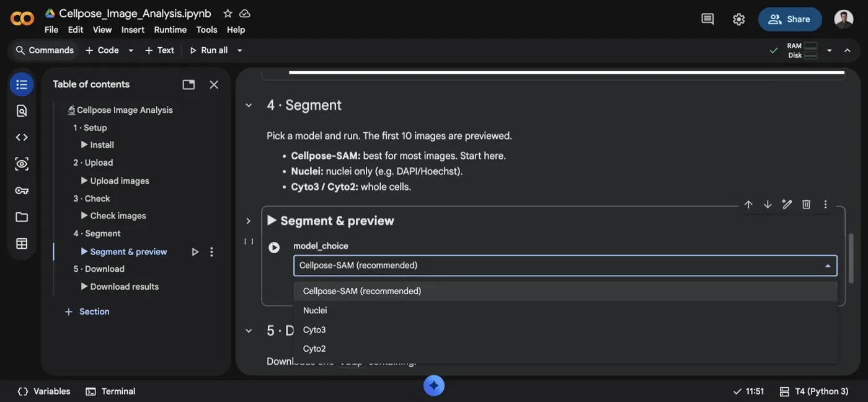The height and width of the screenshot is (402, 868).
Task: Click the model_choice dropdown field
Action: [565, 266]
